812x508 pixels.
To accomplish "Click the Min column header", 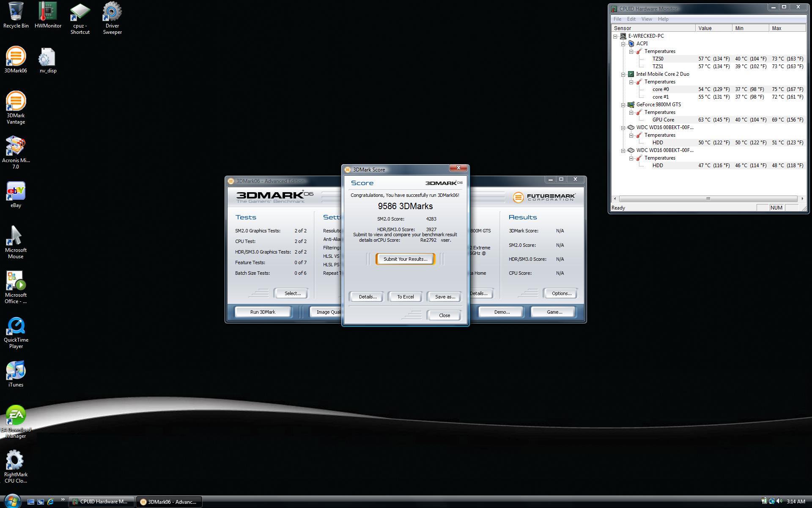I will [751, 28].
